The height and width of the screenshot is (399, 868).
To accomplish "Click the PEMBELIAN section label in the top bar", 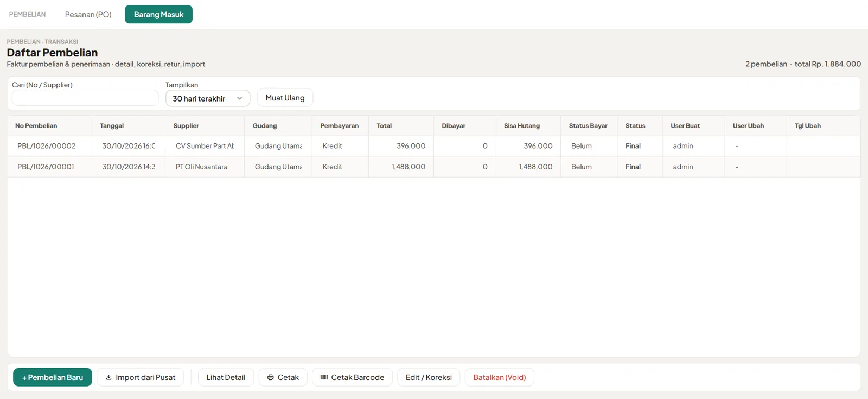I will pos(27,15).
